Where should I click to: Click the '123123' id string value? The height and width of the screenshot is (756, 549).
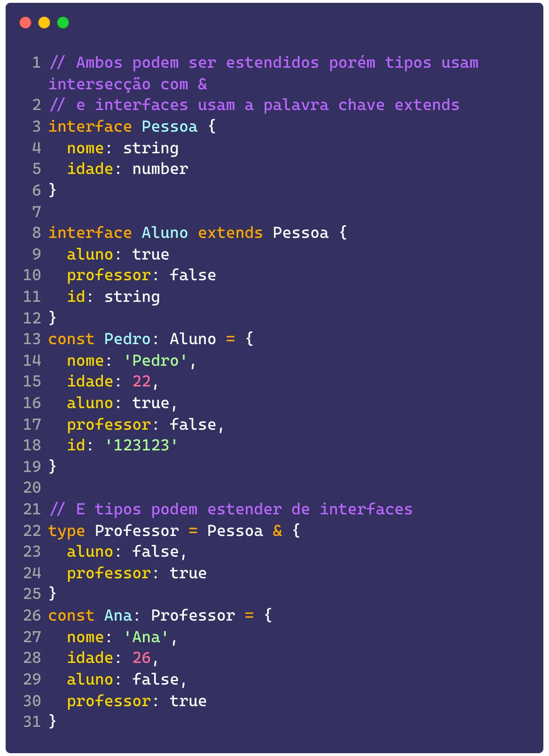(x=141, y=445)
